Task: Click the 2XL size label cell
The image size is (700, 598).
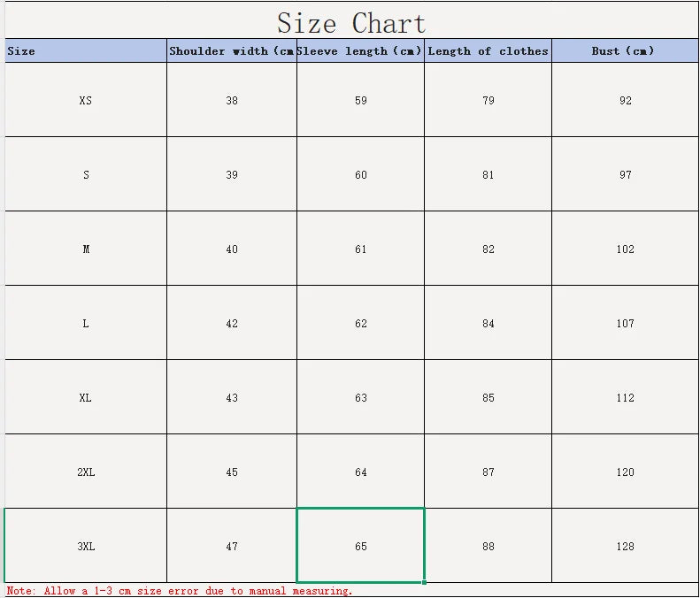Action: [86, 472]
